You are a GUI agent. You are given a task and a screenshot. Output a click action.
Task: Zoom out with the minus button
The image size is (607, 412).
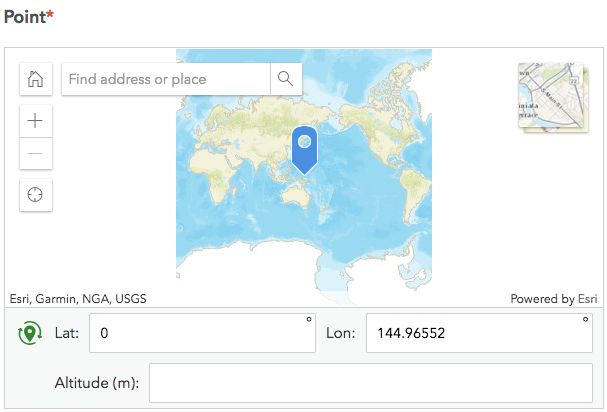coord(36,153)
